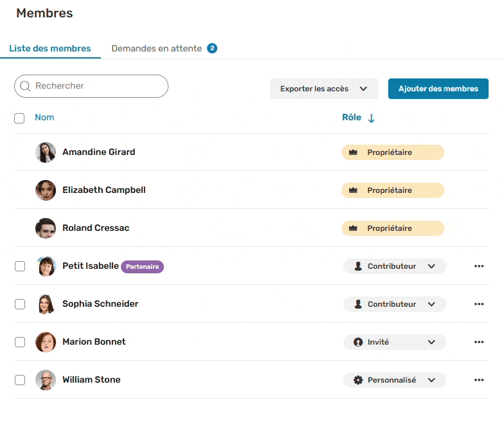The height and width of the screenshot is (427, 504).
Task: Open three-dot menu for Sophia Schneider
Action: (478, 304)
